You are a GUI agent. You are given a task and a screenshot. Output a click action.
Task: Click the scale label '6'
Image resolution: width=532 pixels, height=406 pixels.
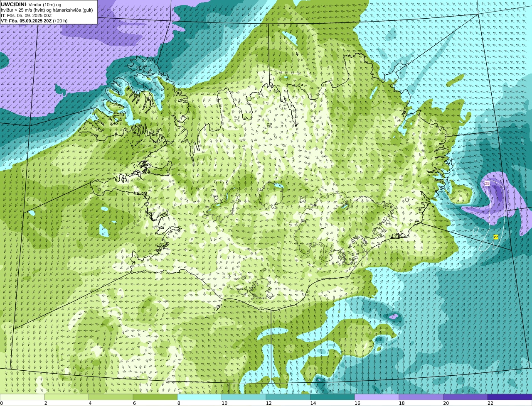click(x=134, y=403)
